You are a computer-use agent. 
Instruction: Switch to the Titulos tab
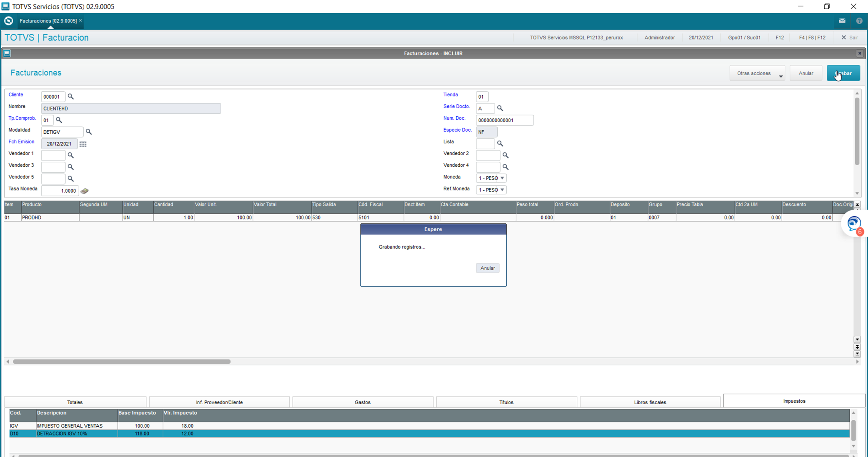[506, 402]
